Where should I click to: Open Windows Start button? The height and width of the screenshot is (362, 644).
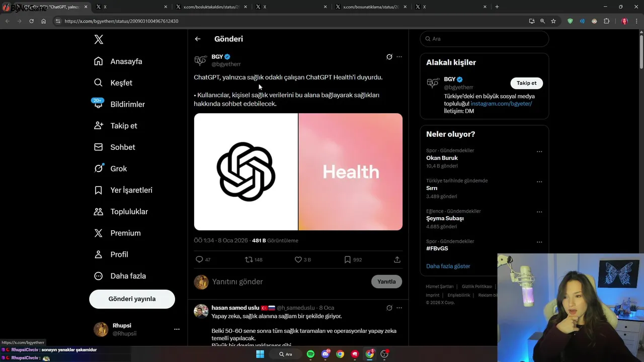[x=260, y=354]
